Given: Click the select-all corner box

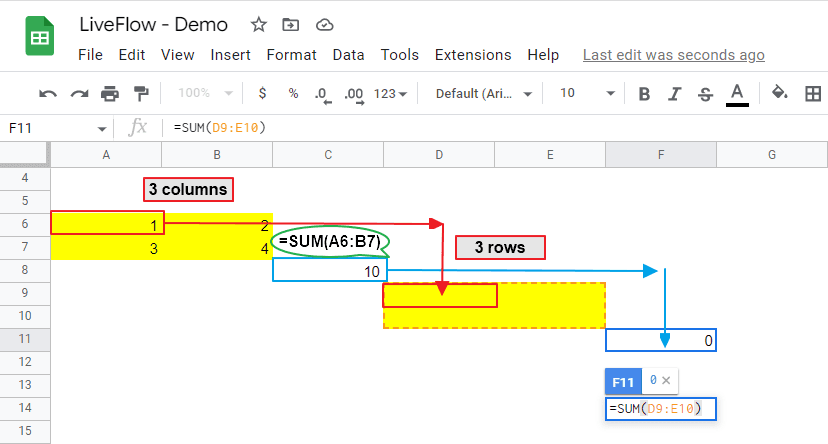Looking at the screenshot, I should click(25, 155).
